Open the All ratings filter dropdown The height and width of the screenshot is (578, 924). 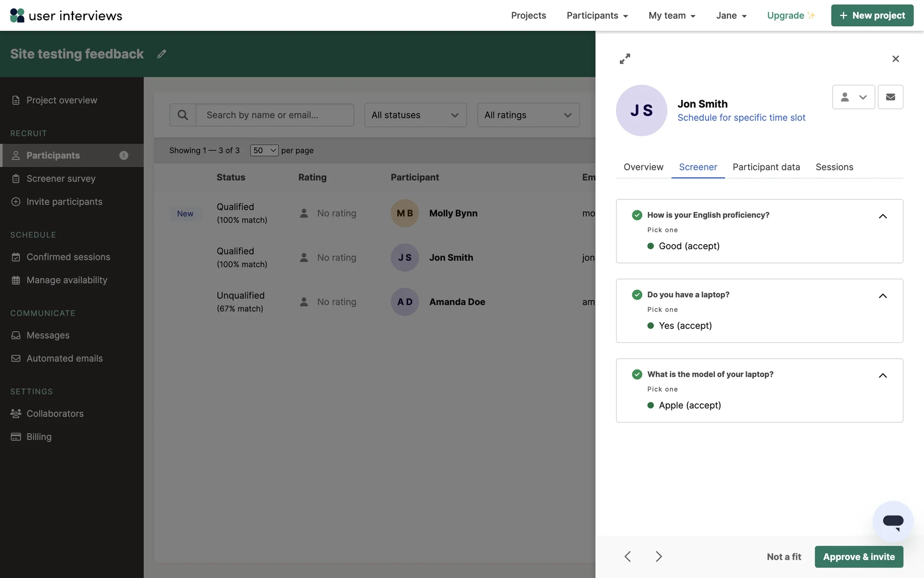coord(528,115)
